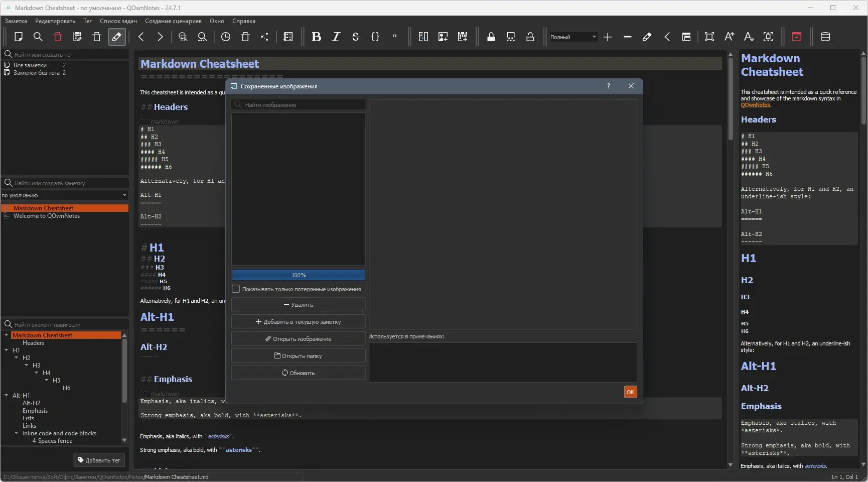This screenshot has height=482, width=868.
Task: Enable show only orphaned images checkbox
Action: tap(236, 289)
